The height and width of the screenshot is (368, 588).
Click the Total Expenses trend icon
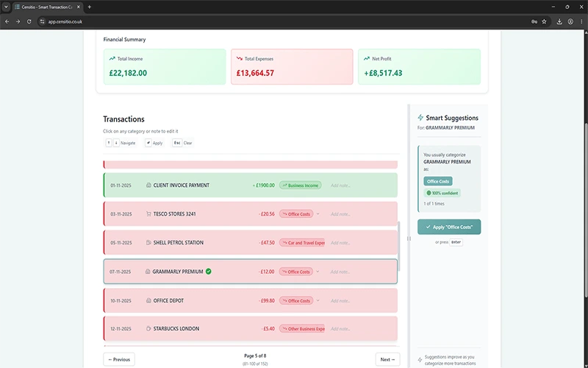point(240,59)
